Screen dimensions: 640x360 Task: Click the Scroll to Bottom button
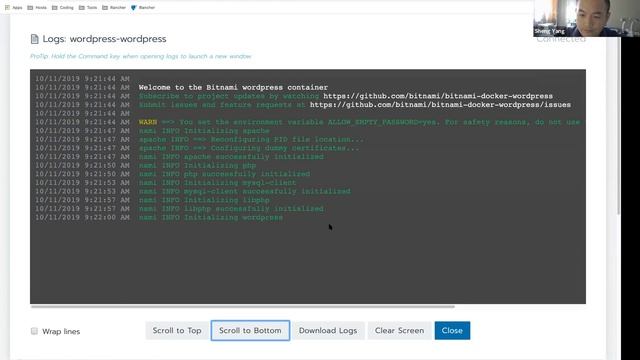click(250, 331)
